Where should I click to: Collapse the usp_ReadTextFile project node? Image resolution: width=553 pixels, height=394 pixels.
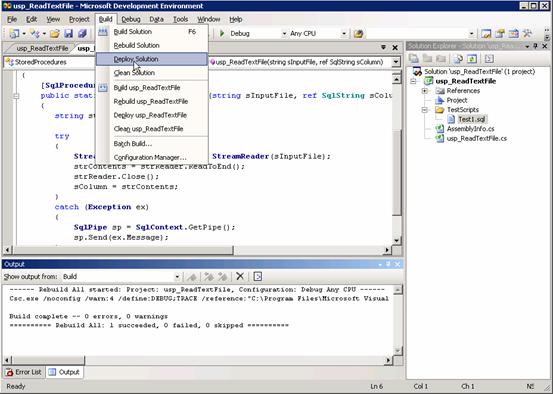coord(414,81)
